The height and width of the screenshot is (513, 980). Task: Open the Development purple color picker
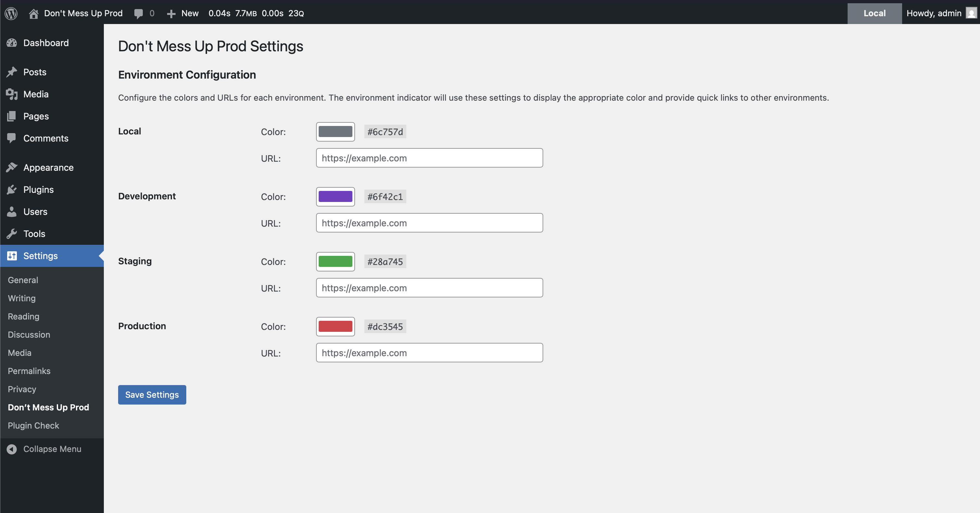tap(335, 196)
